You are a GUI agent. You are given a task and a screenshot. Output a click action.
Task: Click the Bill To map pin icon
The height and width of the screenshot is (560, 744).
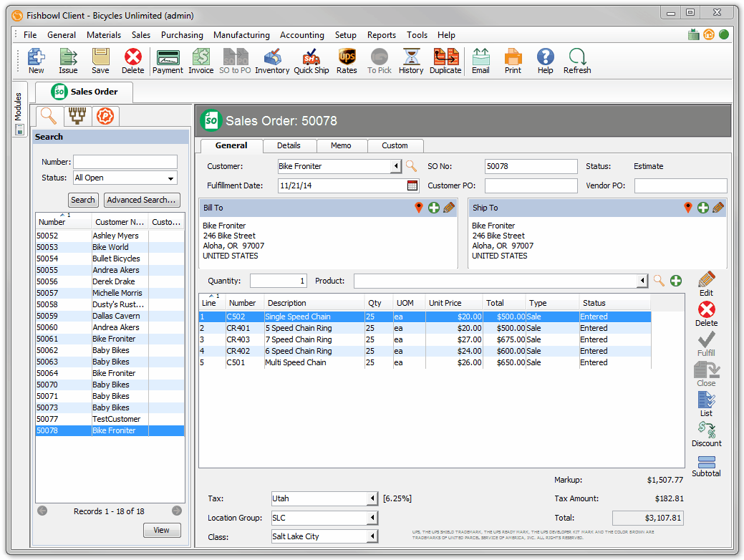pos(418,208)
